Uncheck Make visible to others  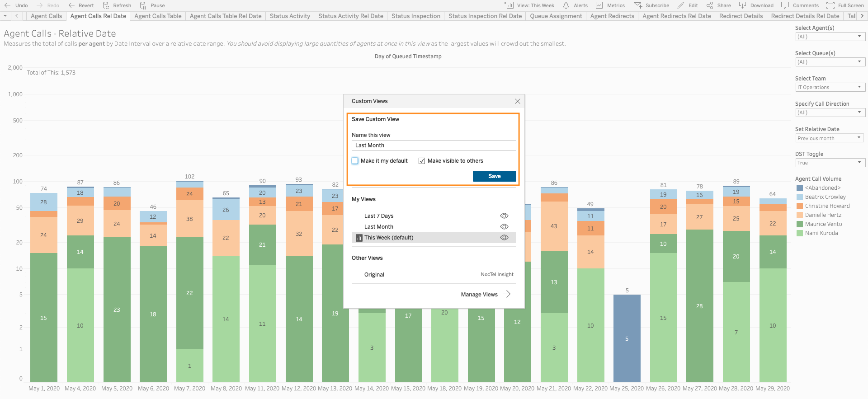(422, 161)
